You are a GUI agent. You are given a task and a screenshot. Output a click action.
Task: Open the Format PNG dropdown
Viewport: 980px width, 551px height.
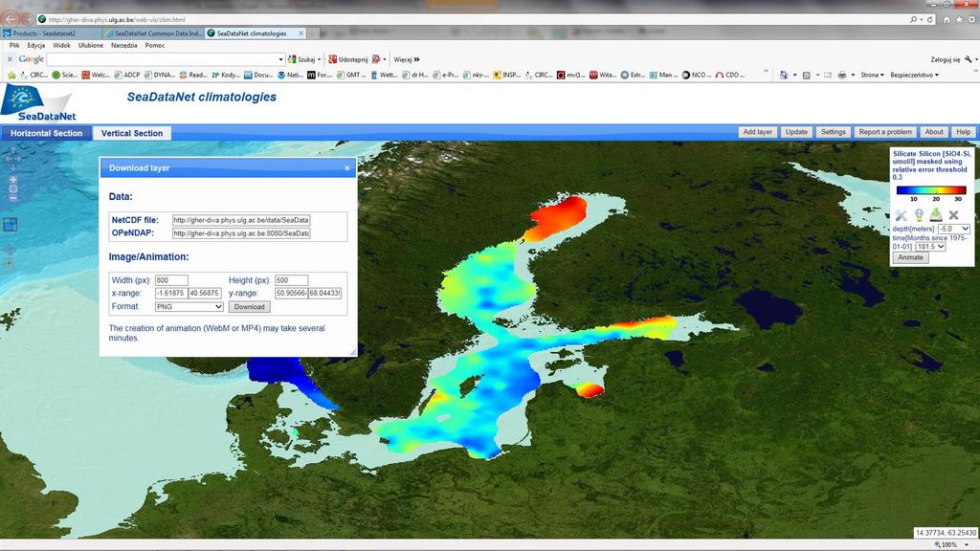[189, 307]
